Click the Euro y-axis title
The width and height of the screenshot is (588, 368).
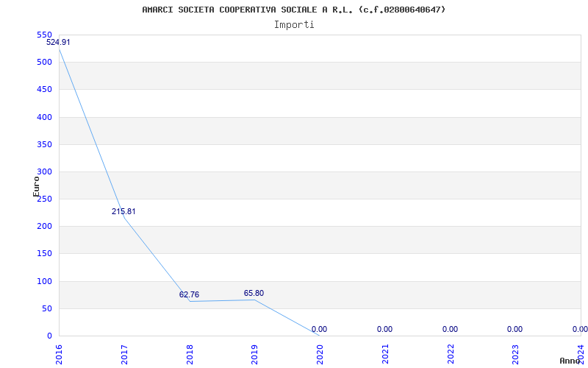(x=36, y=187)
